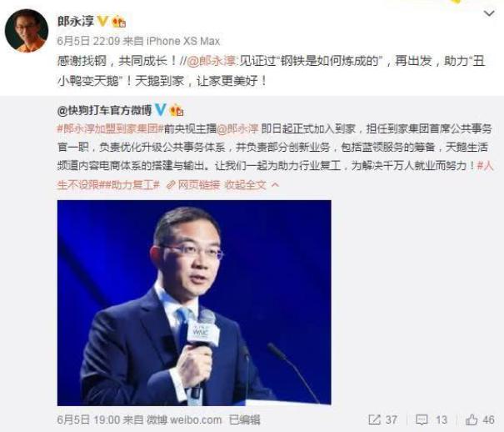Viewport: 504px width, 432px height.
Task: Open the @快狗打车官方微博 account link
Action: tap(104, 110)
